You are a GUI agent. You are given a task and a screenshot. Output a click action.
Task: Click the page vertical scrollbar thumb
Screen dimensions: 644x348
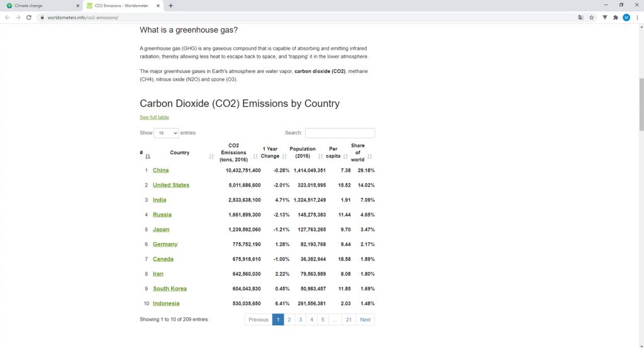[641, 104]
